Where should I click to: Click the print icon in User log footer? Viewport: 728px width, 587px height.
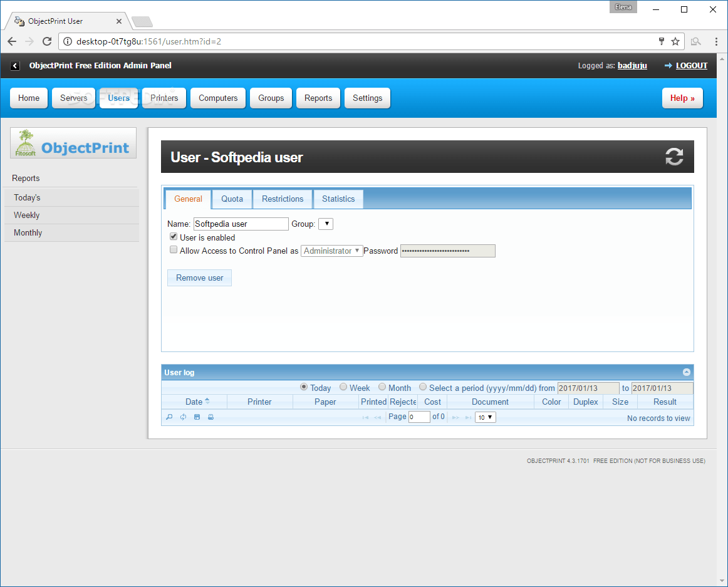(211, 417)
